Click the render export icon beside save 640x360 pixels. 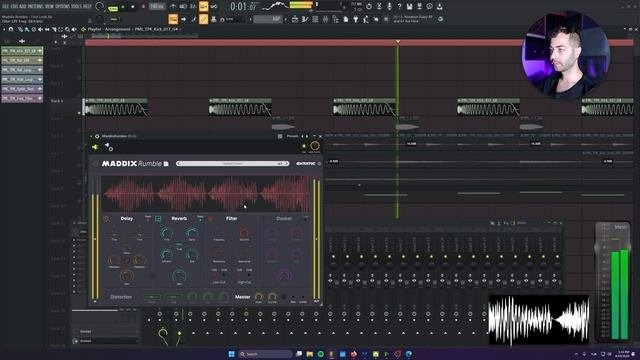click(x=419, y=7)
